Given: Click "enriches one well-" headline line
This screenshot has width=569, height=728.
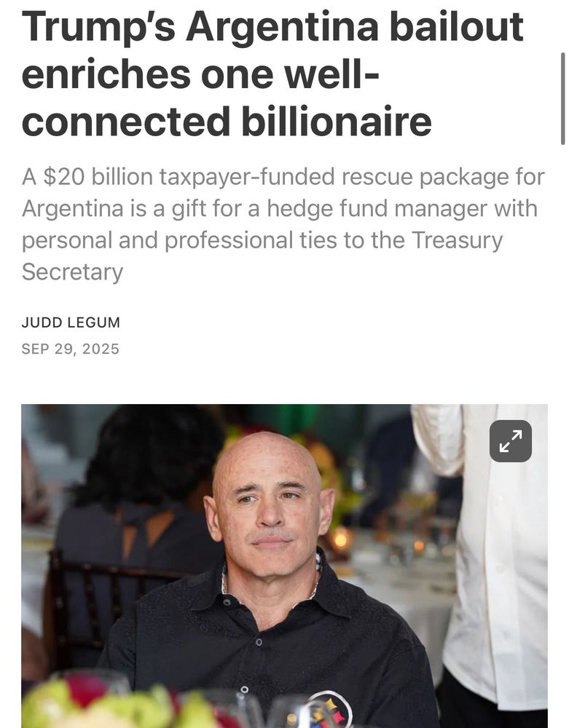Looking at the screenshot, I should point(200,75).
